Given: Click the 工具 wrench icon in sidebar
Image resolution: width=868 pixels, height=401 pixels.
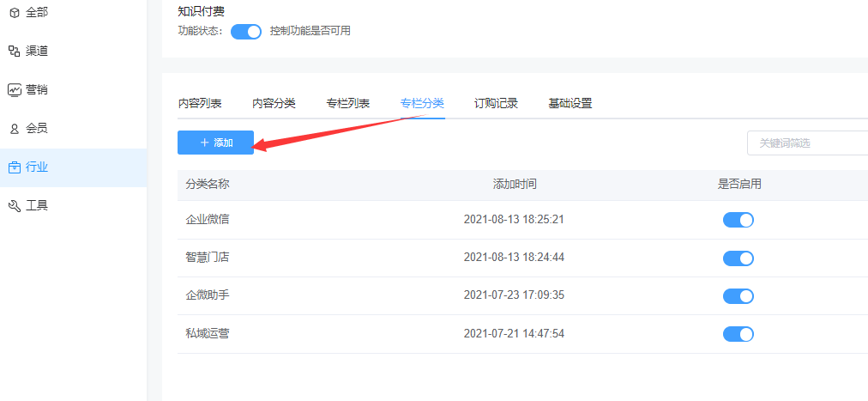Looking at the screenshot, I should (x=15, y=206).
